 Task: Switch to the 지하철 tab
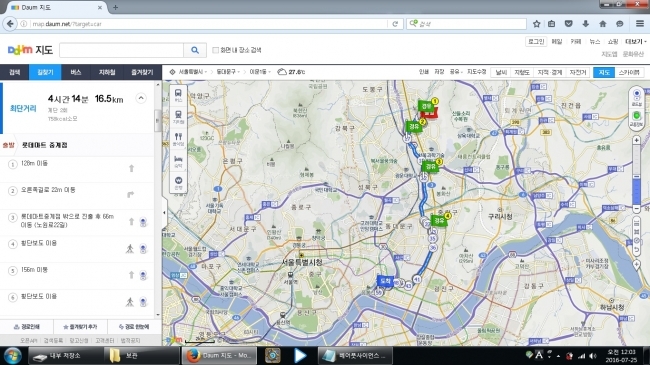pos(107,72)
